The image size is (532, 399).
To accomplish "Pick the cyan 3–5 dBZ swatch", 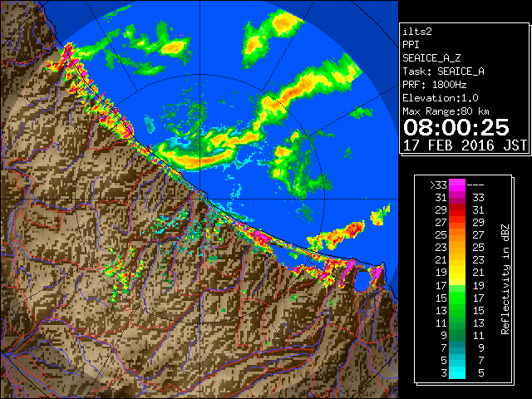I will click(x=457, y=372).
